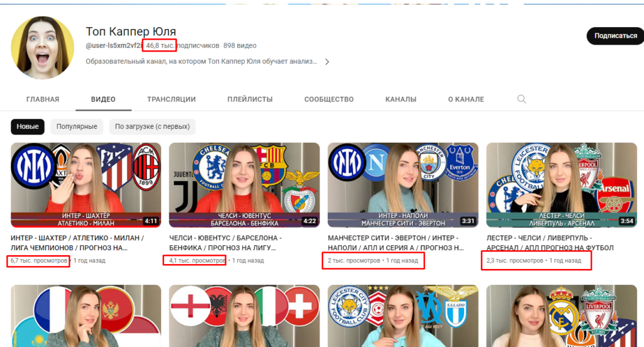Click the 4:11 duration badge

(151, 221)
